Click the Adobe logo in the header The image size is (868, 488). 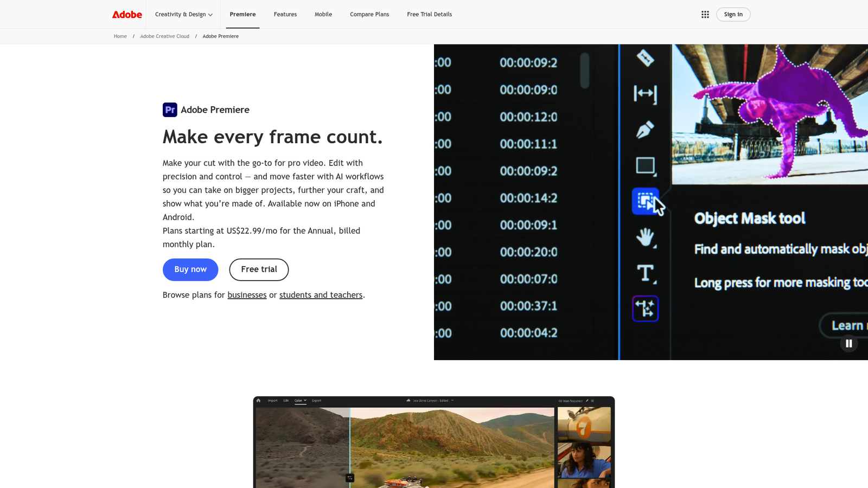[127, 15]
